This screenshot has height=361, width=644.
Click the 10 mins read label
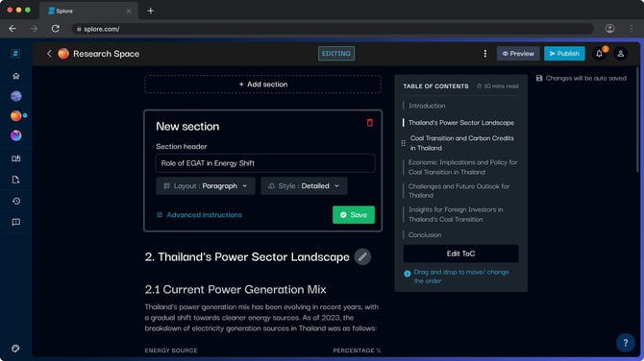pos(498,86)
